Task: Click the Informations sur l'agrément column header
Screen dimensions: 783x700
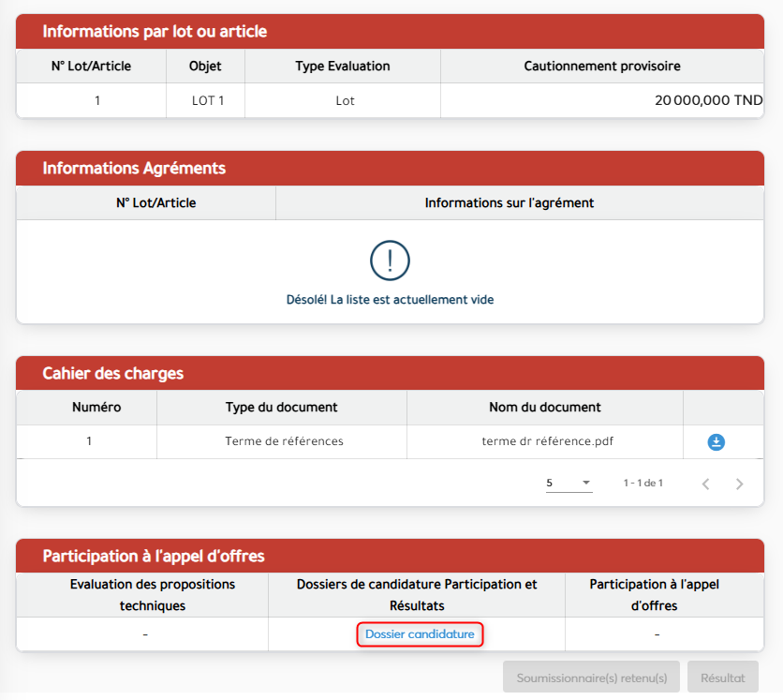Action: click(x=509, y=203)
